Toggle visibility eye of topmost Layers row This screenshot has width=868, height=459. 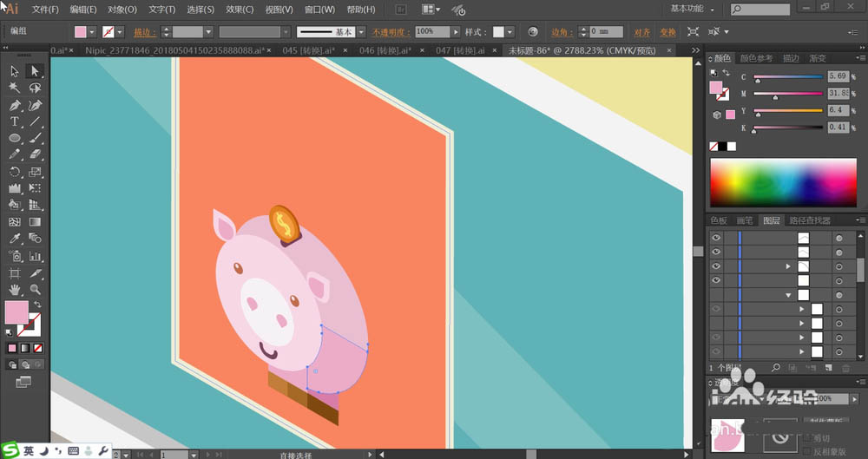click(716, 238)
